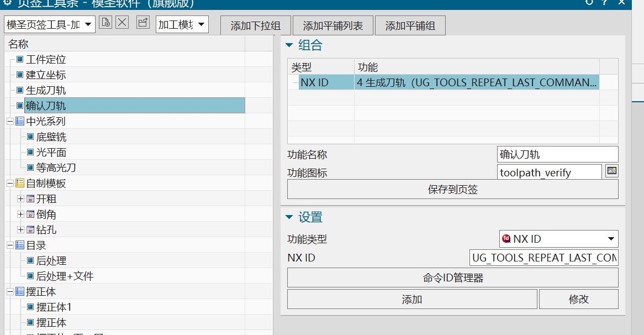Viewport: 644px width, 335px height.
Task: Click the 添加下拉组 button
Action: coord(256,25)
